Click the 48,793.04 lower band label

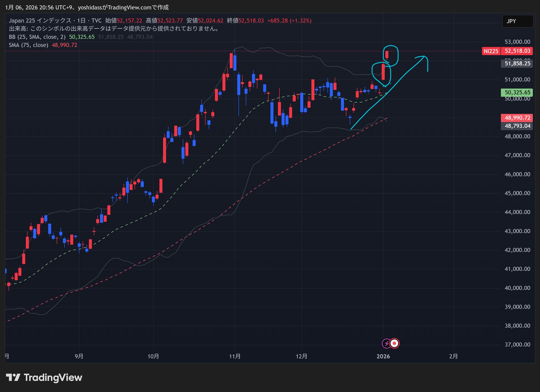click(x=517, y=126)
